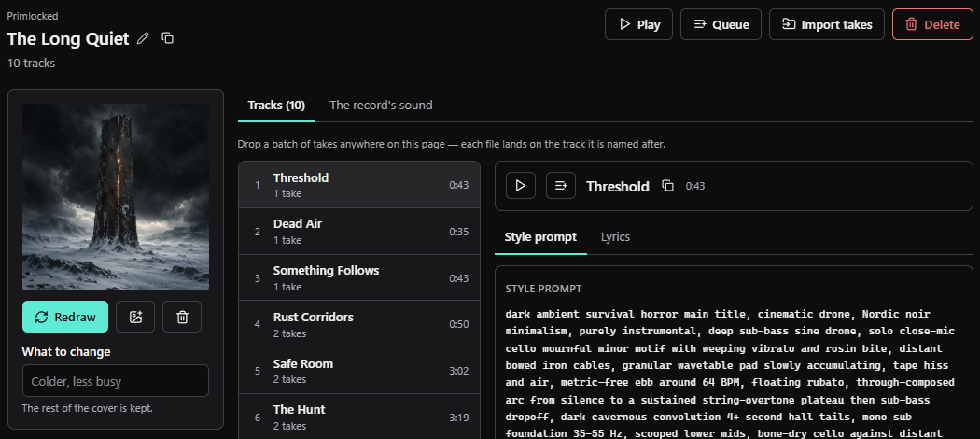Remove the cover art with trash icon
Image resolution: width=980 pixels, height=439 pixels.
click(182, 317)
